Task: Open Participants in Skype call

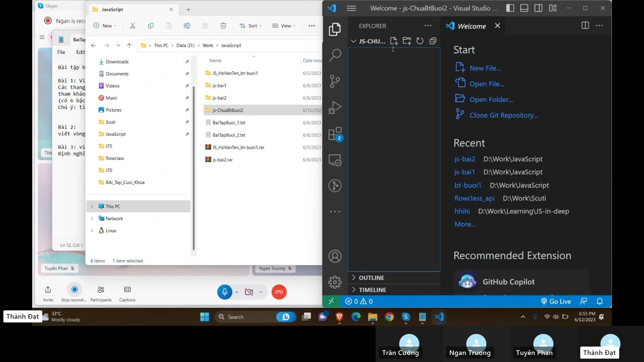Action: pyautogui.click(x=101, y=293)
